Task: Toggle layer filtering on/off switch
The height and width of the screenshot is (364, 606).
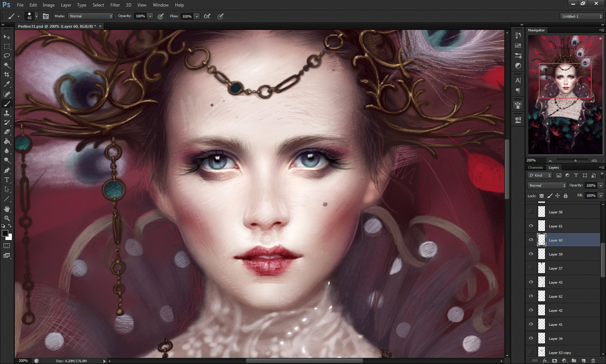Action: [x=602, y=175]
